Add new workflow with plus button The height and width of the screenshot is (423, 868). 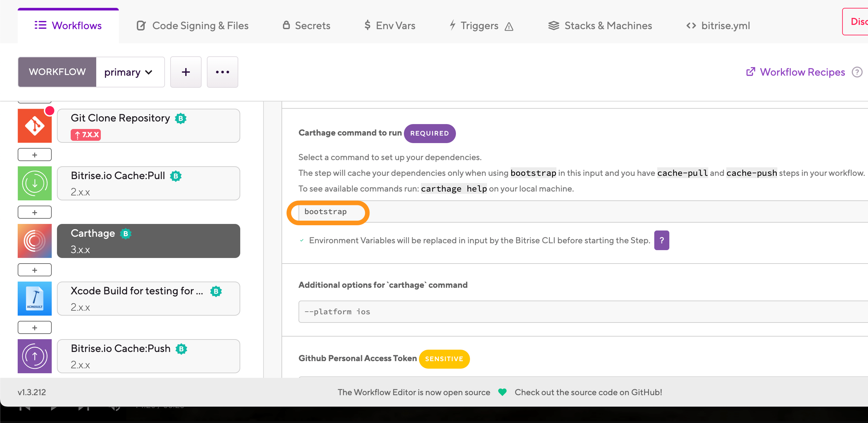coord(186,72)
